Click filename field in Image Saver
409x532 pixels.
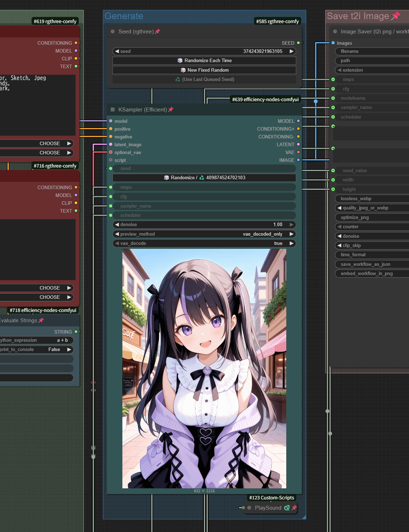click(372, 51)
